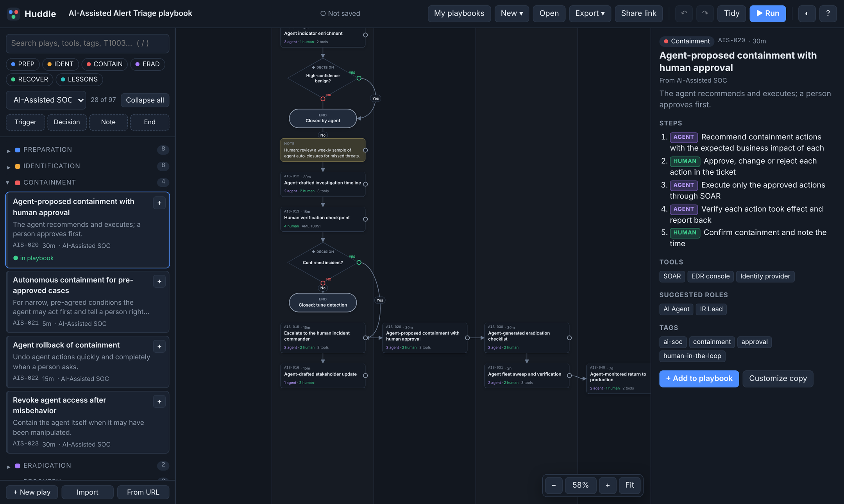Add 'Agent-proposed containment' play with plus icon

coord(159,203)
